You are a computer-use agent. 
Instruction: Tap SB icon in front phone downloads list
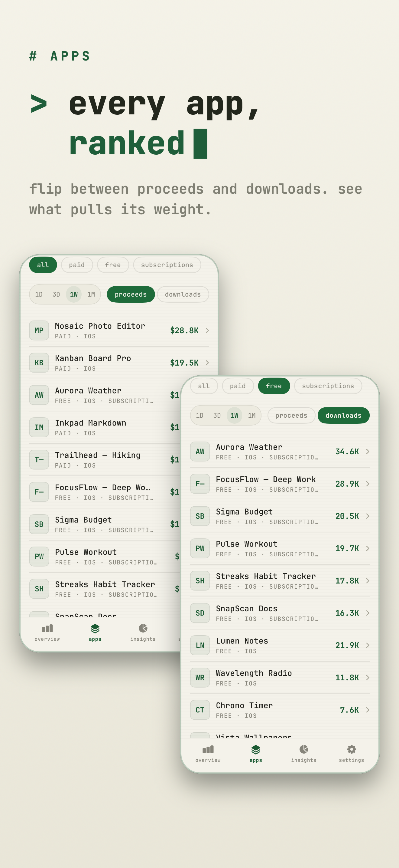click(200, 516)
